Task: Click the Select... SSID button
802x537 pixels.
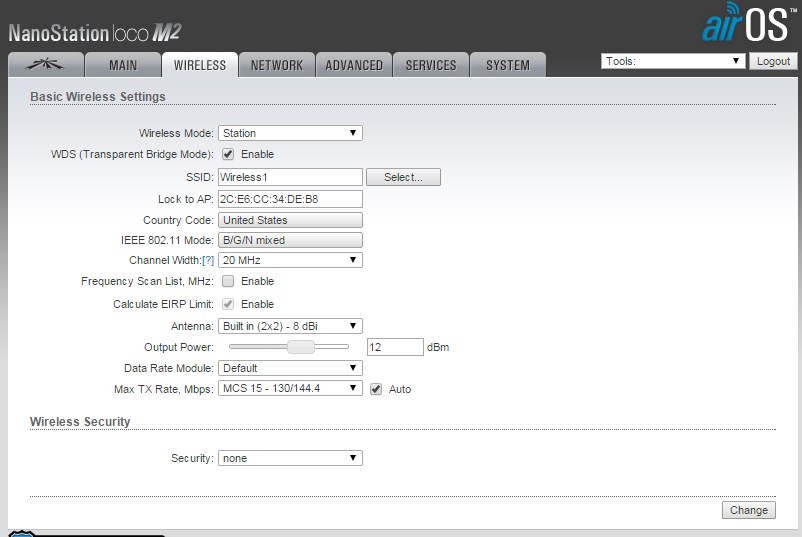Action: click(403, 177)
